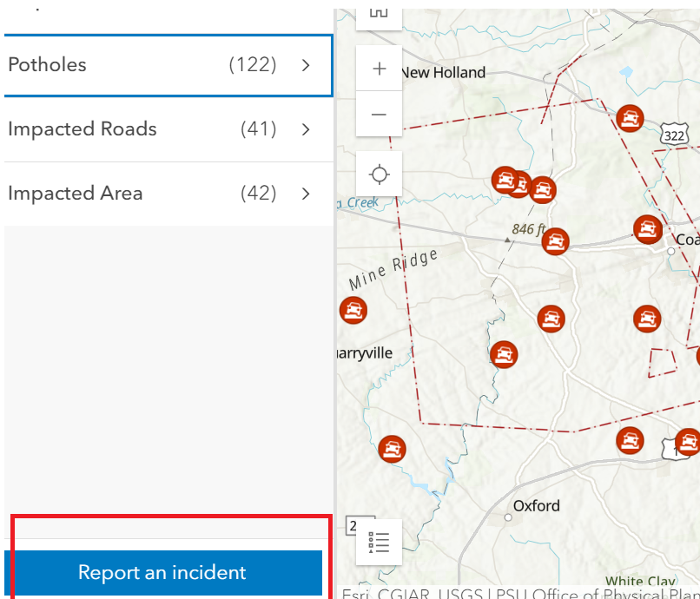The image size is (700, 599).
Task: Select the Impacted Roads list item
Action: (130, 129)
